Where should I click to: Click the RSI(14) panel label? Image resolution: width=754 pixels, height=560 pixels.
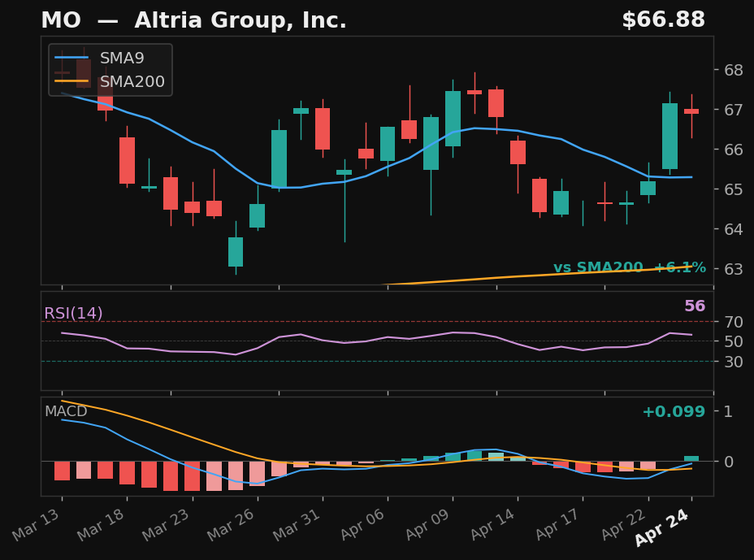coord(73,314)
